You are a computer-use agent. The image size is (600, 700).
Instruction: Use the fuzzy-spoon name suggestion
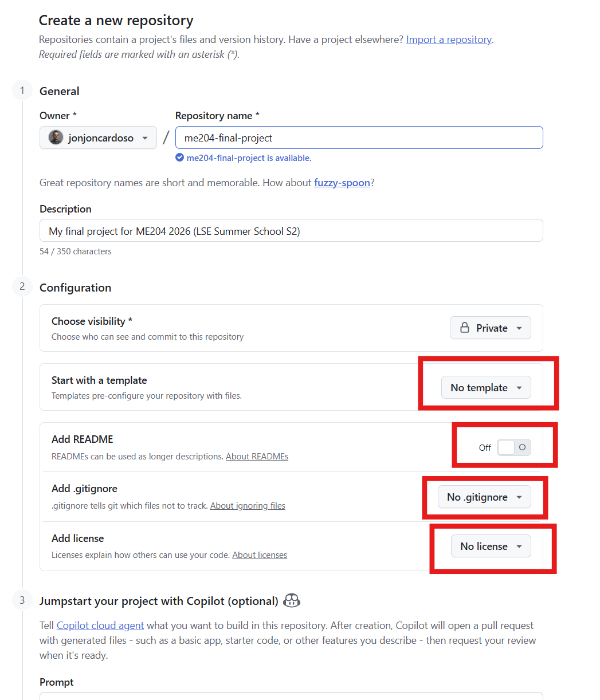pos(342,183)
